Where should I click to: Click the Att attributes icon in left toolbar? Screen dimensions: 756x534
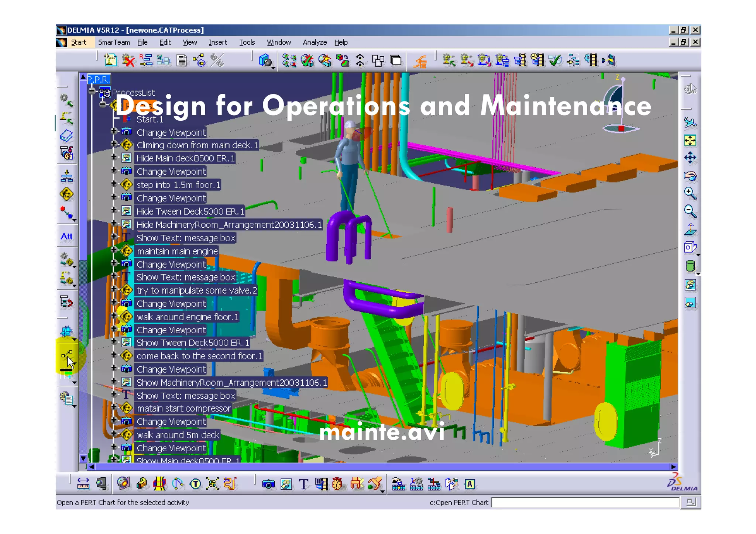click(66, 236)
